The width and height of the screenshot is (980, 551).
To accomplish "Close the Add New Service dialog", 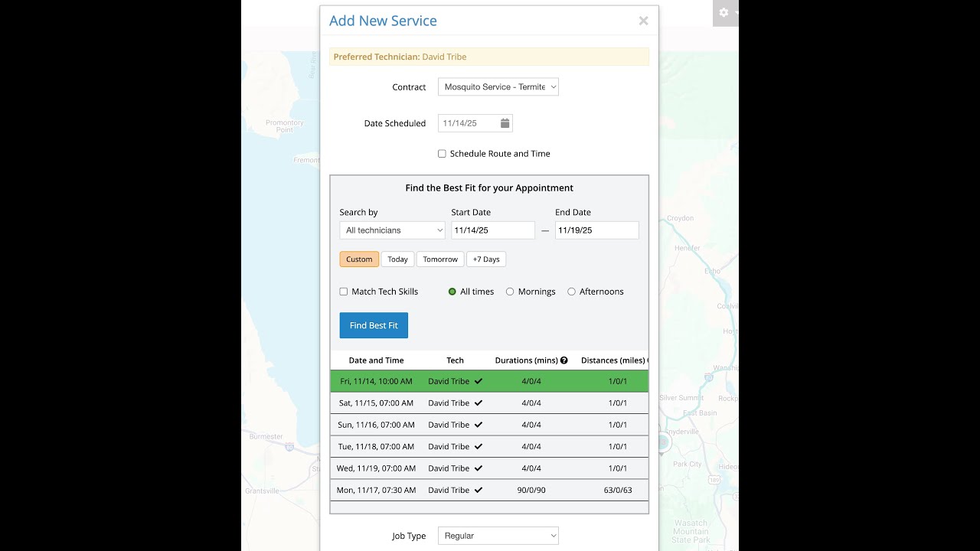I will point(643,21).
